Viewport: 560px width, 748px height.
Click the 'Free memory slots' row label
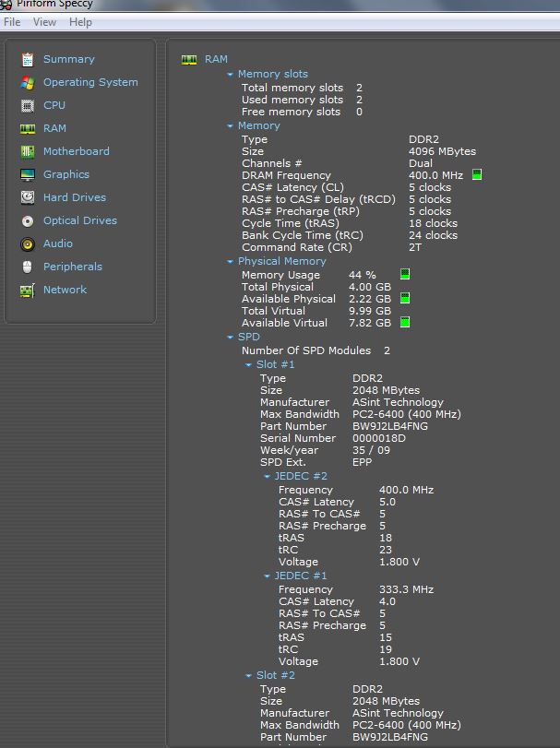(x=291, y=112)
